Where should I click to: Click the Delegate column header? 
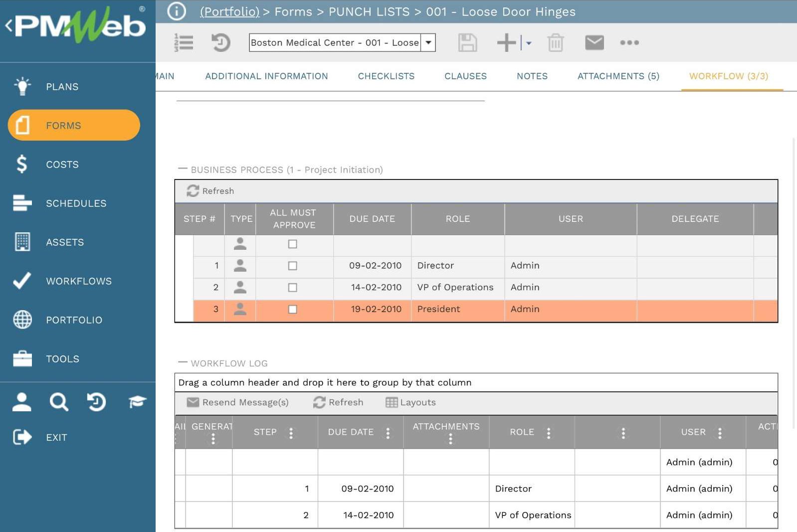pyautogui.click(x=695, y=219)
